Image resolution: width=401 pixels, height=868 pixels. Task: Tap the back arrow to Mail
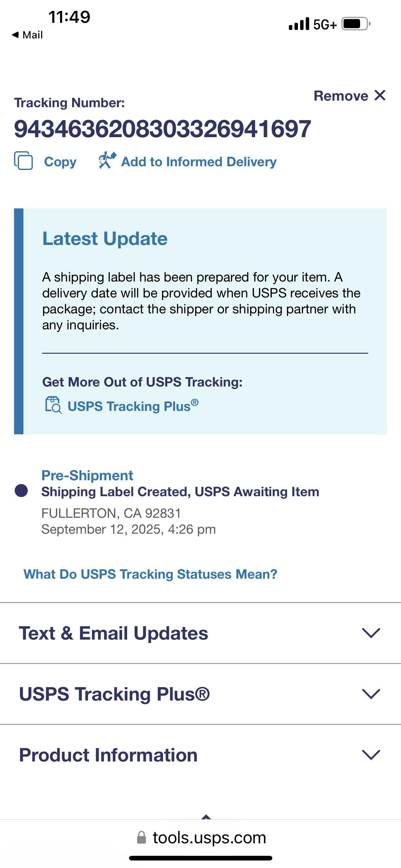15,35
